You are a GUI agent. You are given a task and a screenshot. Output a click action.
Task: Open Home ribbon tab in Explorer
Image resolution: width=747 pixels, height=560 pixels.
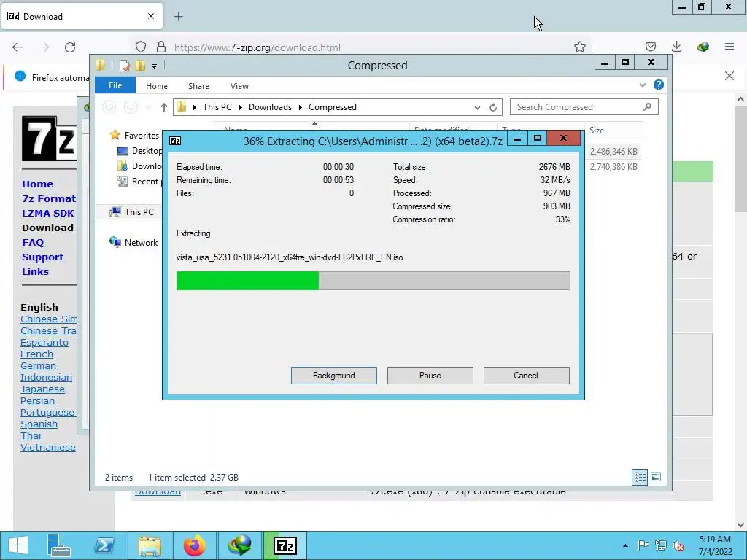pos(157,86)
